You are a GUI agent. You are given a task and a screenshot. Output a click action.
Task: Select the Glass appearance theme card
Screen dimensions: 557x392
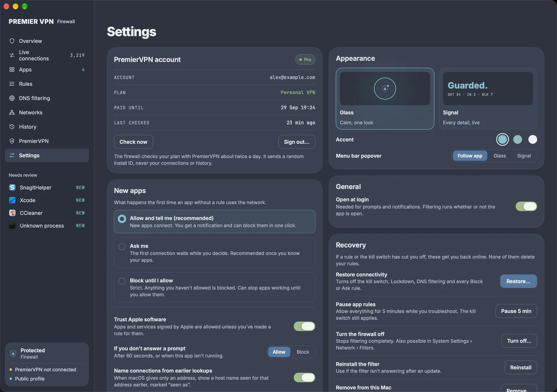385,99
